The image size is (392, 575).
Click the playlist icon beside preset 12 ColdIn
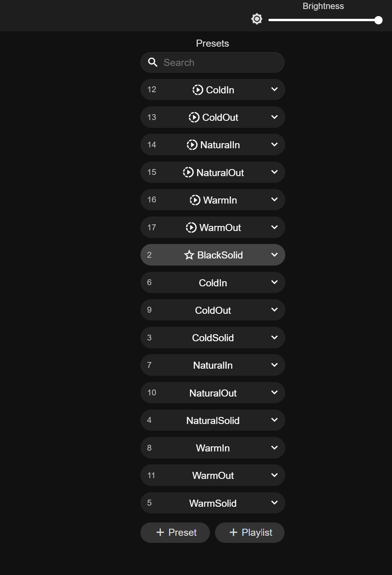pos(197,90)
